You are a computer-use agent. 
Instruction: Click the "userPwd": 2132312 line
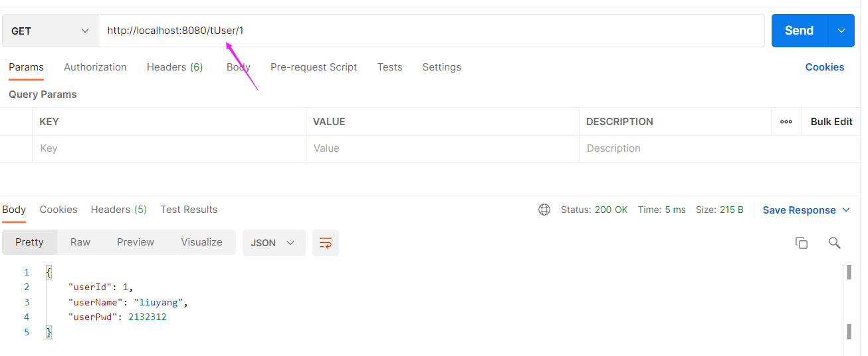pyautogui.click(x=118, y=317)
